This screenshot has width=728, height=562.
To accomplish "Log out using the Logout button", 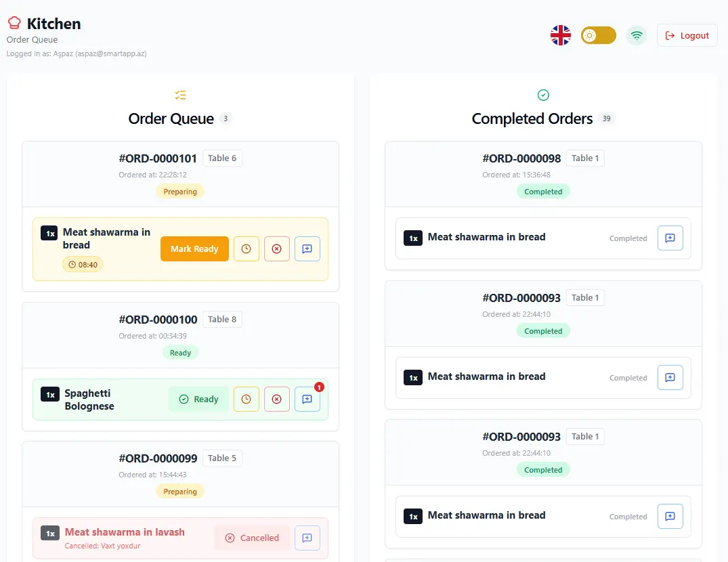I will click(x=687, y=35).
